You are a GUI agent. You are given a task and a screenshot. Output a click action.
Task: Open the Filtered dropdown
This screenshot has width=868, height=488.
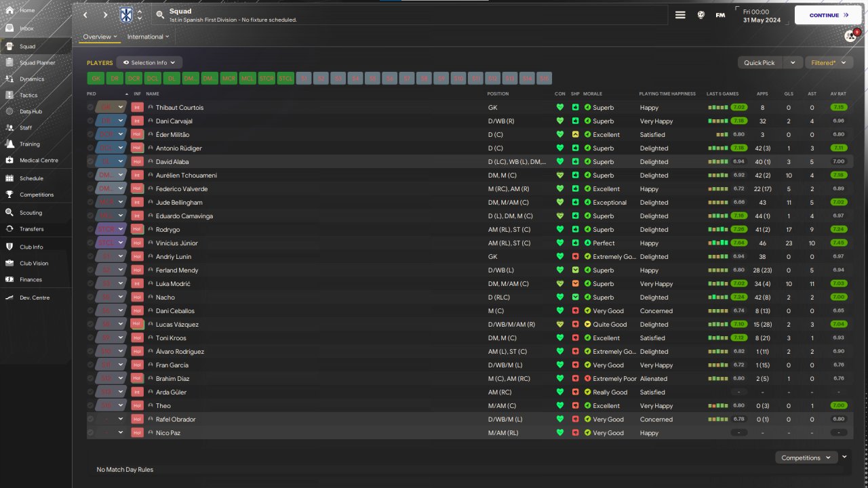point(829,62)
